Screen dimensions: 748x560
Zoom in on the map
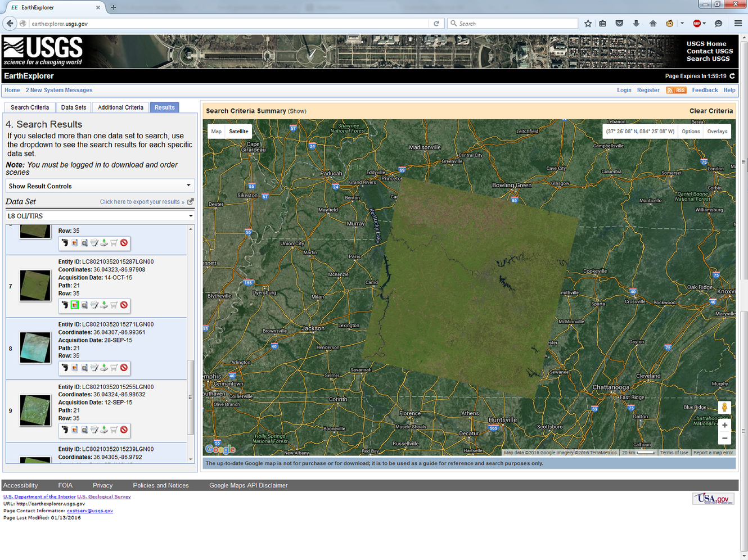pos(724,426)
